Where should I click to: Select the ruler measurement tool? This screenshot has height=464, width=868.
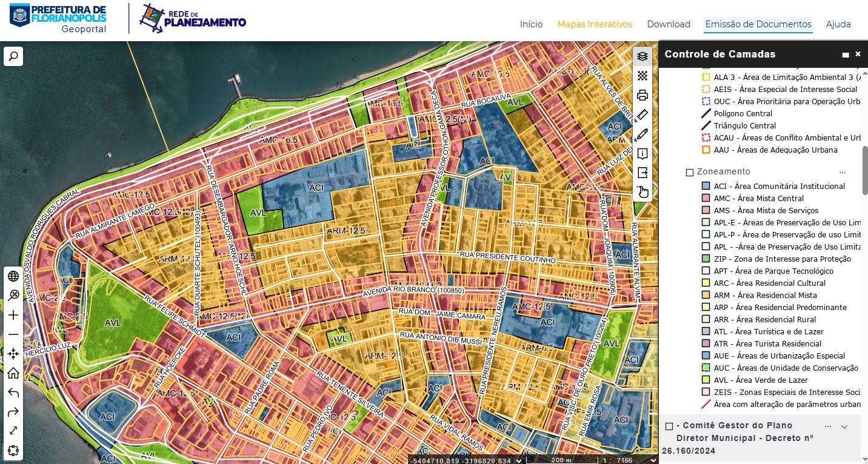pos(643,114)
